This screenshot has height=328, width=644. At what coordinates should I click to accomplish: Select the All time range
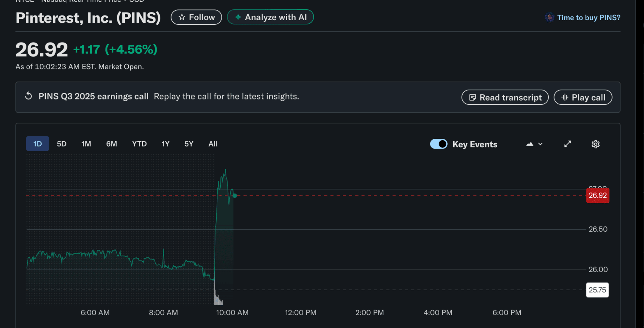point(213,144)
